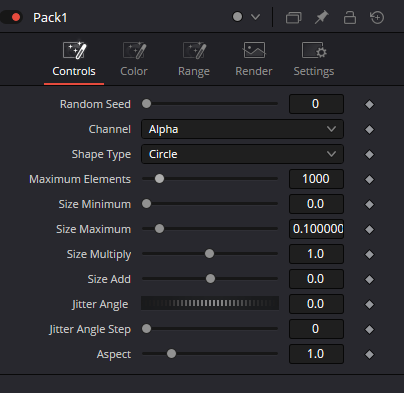Screen dimensions: 404x393
Task: Click the Pack1 node name
Action: tap(50, 18)
